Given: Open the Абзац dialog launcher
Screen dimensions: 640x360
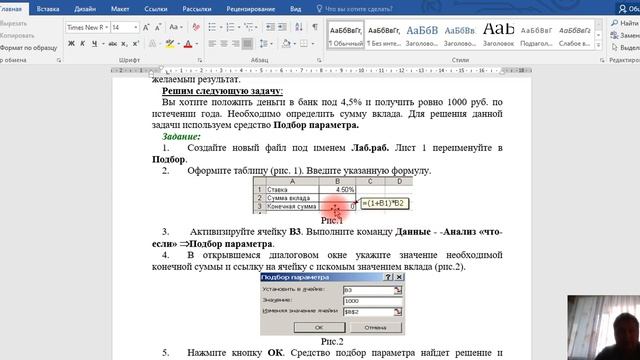Looking at the screenshot, I should [x=319, y=60].
